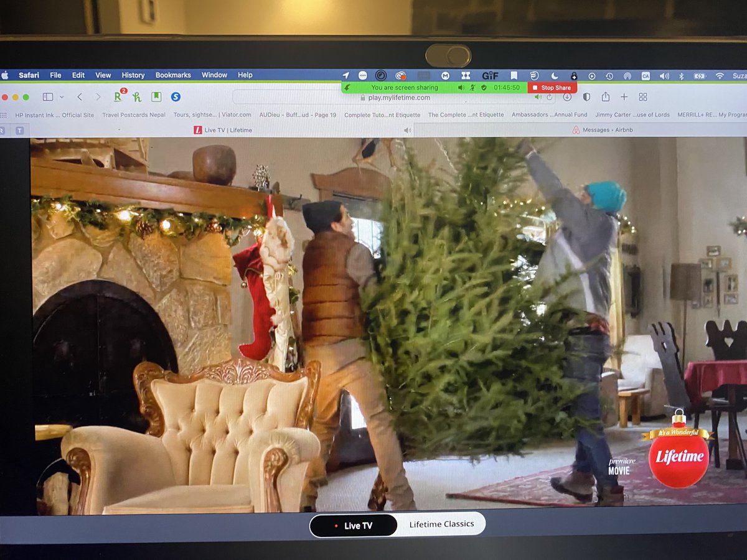747x560 pixels.
Task: Open Bluetooth menu bar icon
Action: 681,76
